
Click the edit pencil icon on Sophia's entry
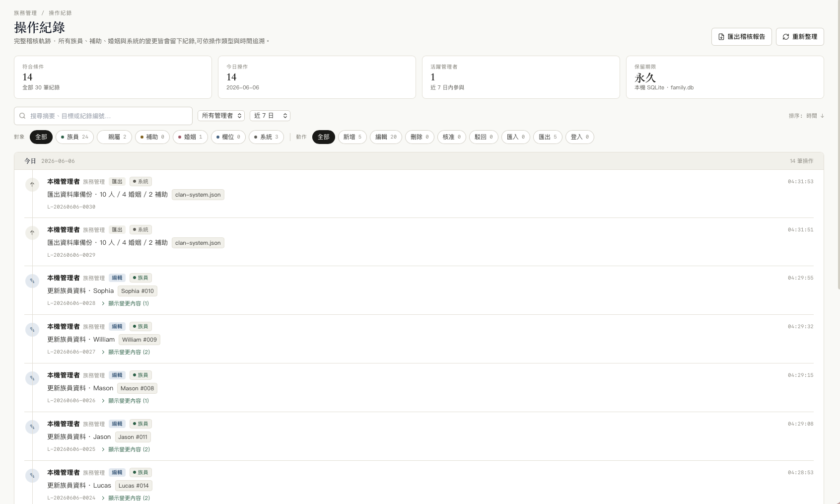point(32,281)
